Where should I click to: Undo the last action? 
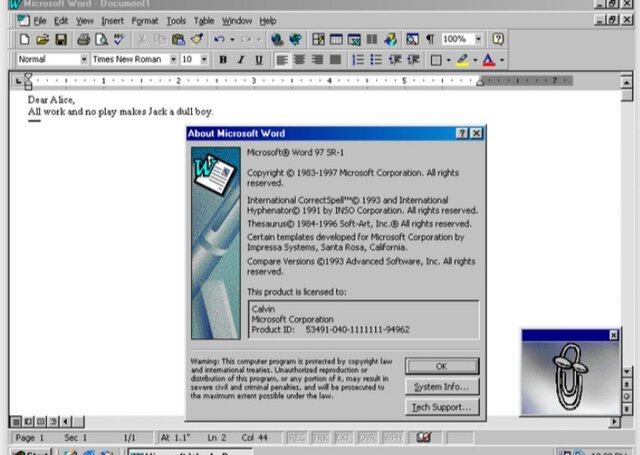point(219,40)
